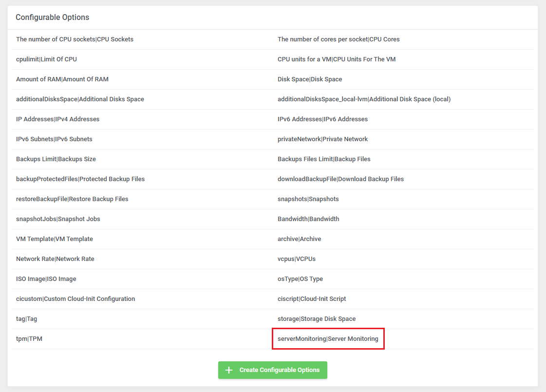The width and height of the screenshot is (546, 392).
Task: Click the Configurable Options panel heading
Action: [x=52, y=18]
